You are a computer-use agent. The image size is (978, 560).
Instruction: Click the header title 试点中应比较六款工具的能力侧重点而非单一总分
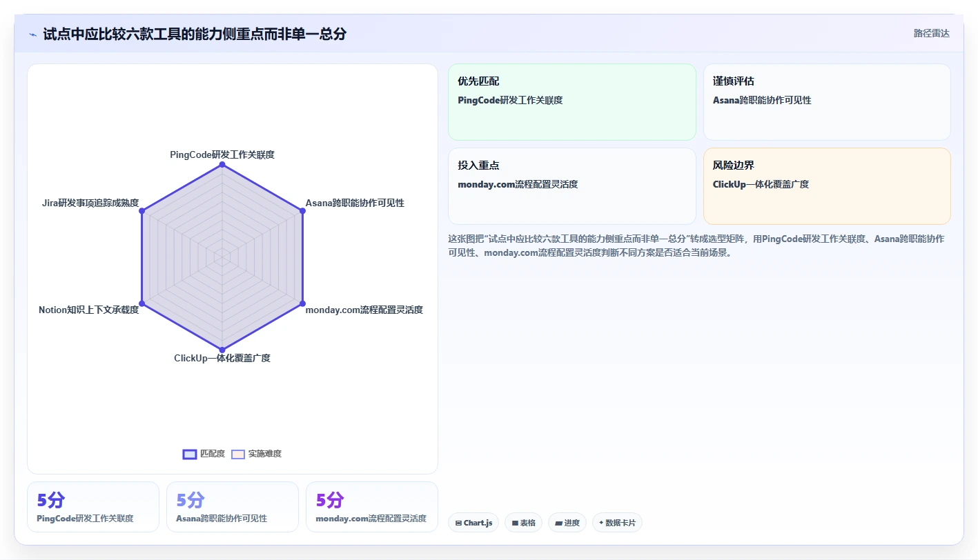click(195, 34)
